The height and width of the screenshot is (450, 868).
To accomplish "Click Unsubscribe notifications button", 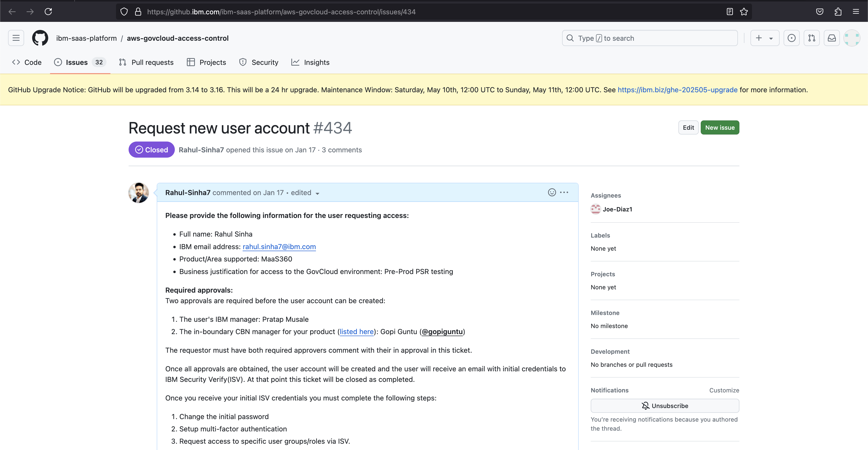I will pos(665,406).
